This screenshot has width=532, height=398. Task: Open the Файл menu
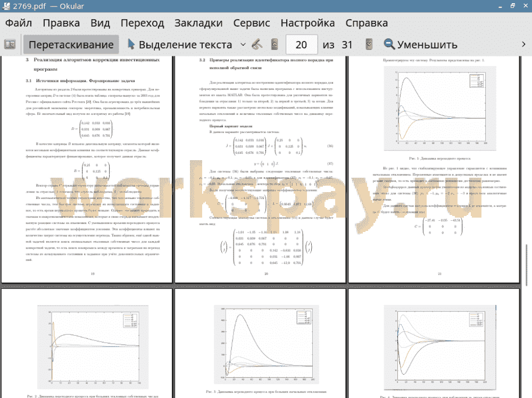[19, 23]
